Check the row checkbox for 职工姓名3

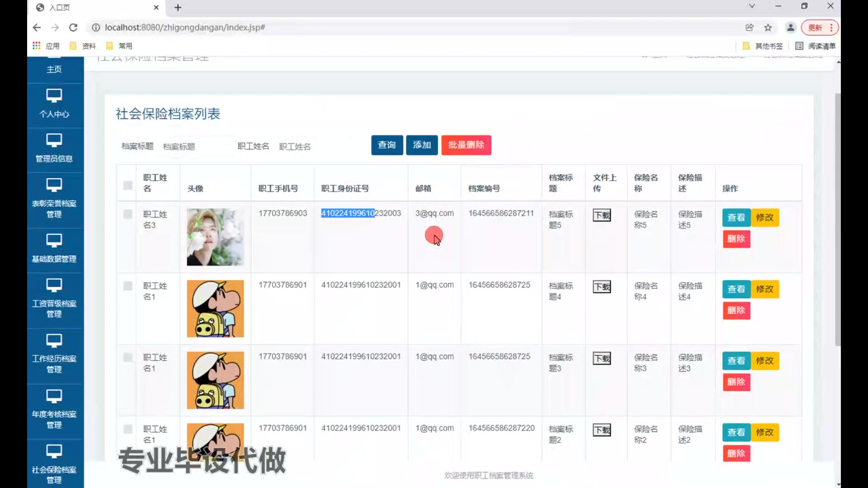tap(128, 214)
